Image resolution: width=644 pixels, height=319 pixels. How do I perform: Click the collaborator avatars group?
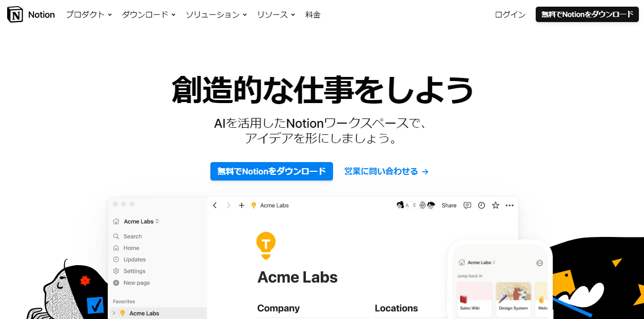coord(416,205)
